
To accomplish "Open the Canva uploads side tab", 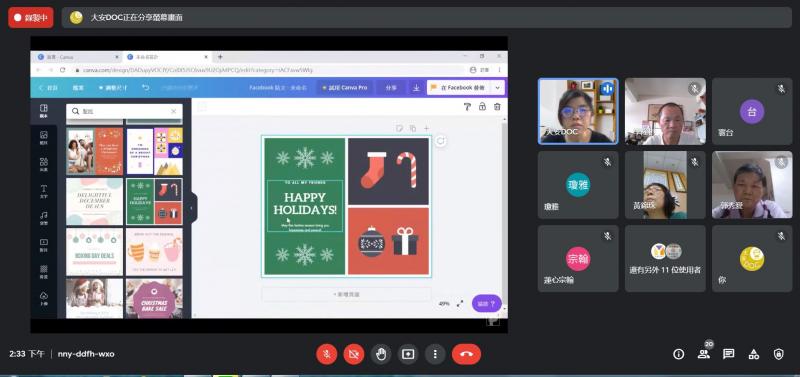I will pyautogui.click(x=44, y=298).
